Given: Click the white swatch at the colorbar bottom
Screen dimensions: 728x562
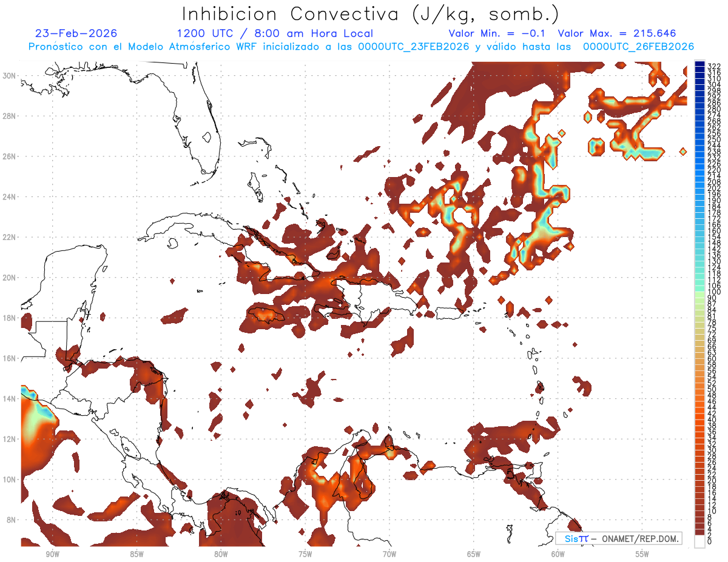Looking at the screenshot, I should 700,541.
